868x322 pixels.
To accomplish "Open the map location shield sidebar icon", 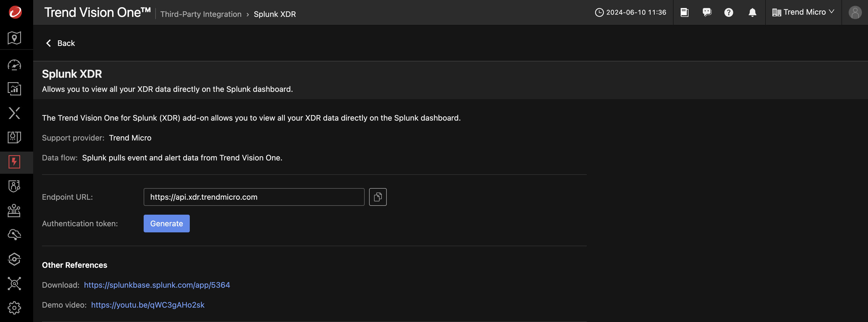I will click(x=14, y=37).
